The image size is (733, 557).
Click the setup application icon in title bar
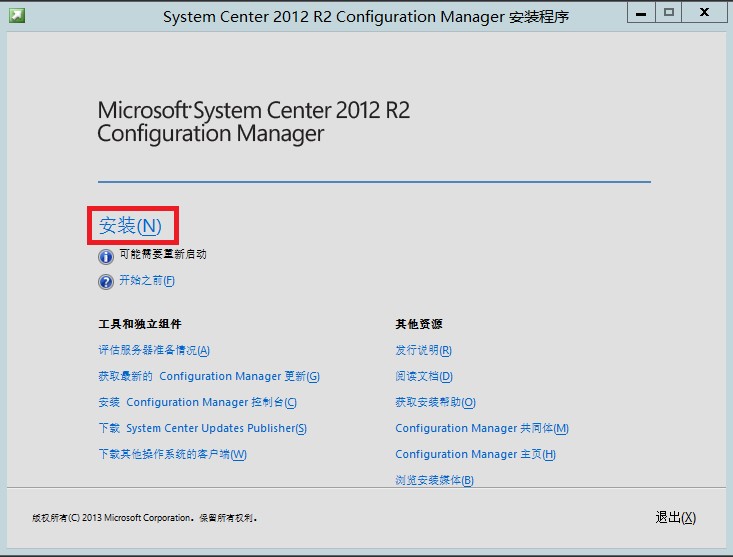[x=17, y=15]
